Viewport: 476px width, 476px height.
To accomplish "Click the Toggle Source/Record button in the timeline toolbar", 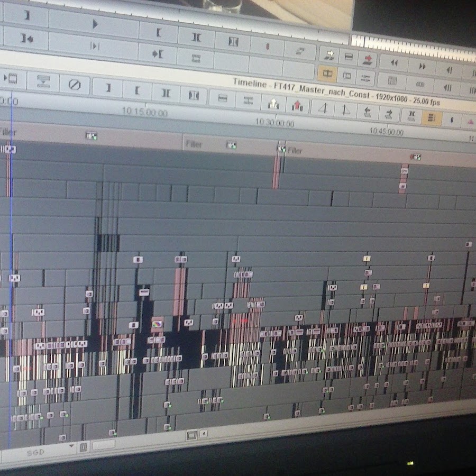I will (x=12, y=78).
